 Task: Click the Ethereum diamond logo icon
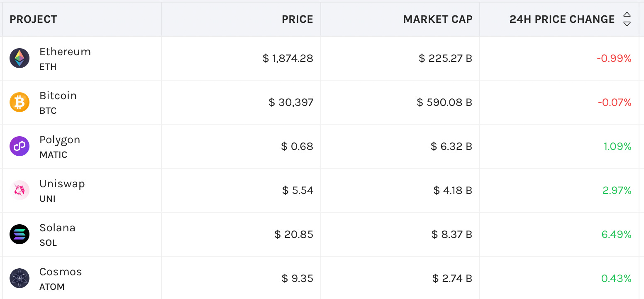20,58
